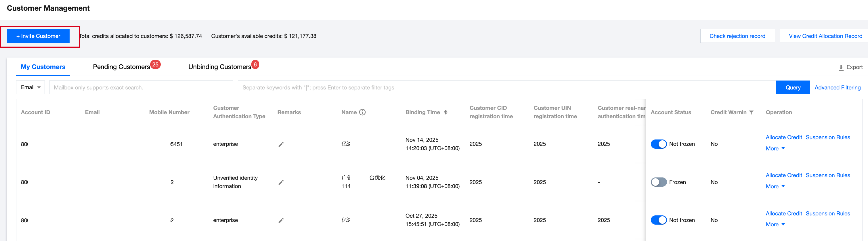Expand the More menu in first row
The image size is (868, 241).
pos(775,149)
